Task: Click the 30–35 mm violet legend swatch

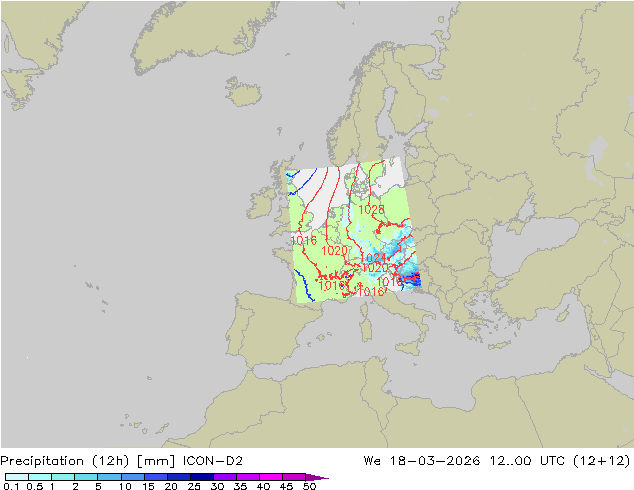Action: 225,477
